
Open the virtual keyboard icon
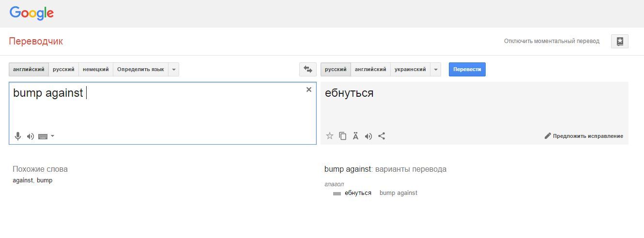pos(43,136)
